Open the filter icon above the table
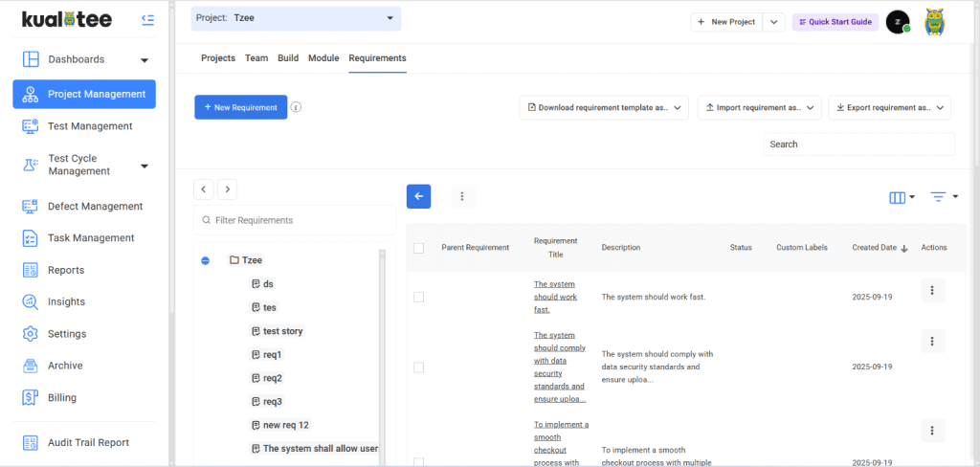 point(944,197)
